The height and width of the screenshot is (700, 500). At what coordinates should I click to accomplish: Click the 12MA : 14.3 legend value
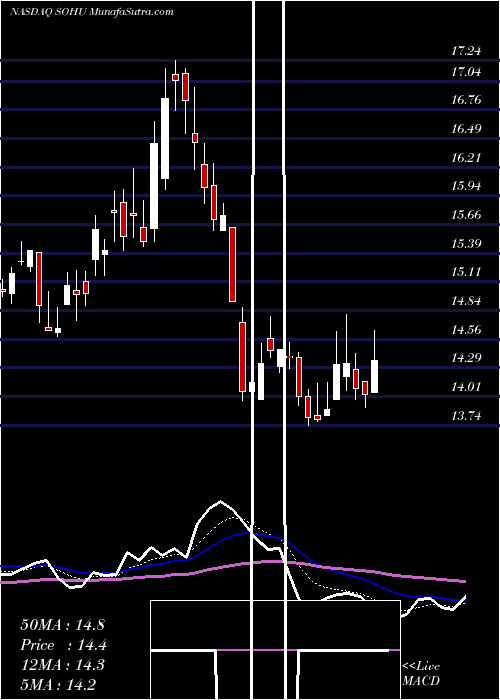click(62, 665)
